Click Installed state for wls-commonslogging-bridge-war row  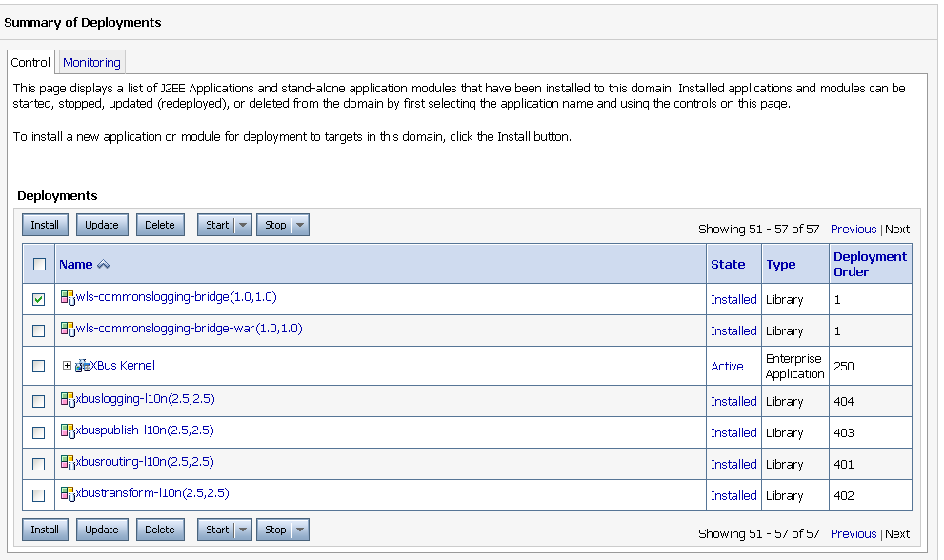(x=733, y=330)
